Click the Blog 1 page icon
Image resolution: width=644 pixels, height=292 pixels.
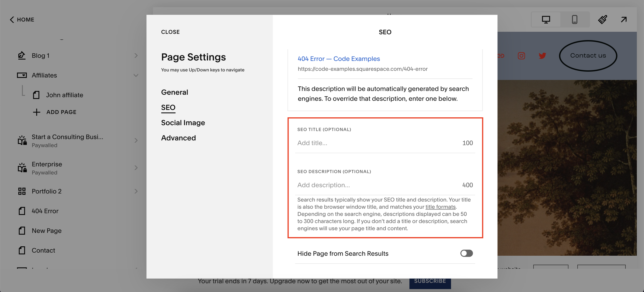pos(22,55)
